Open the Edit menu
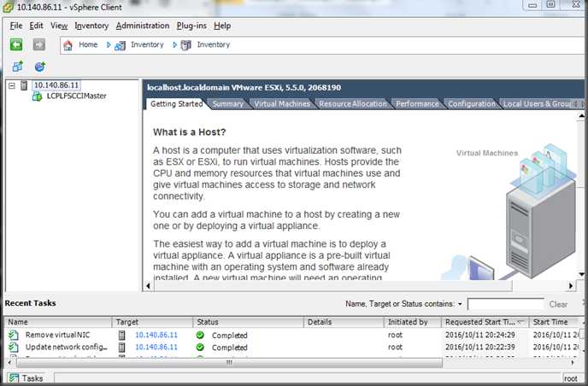The image size is (588, 386). tap(37, 26)
